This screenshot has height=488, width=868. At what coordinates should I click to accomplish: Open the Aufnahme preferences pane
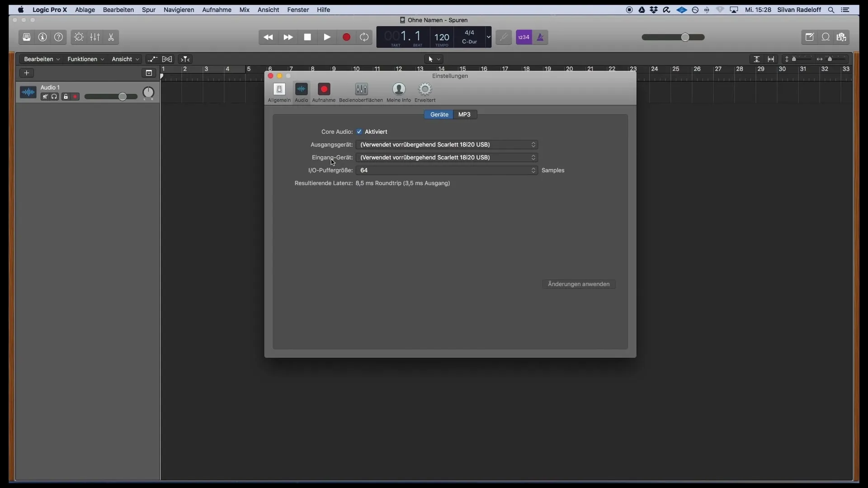click(x=324, y=93)
